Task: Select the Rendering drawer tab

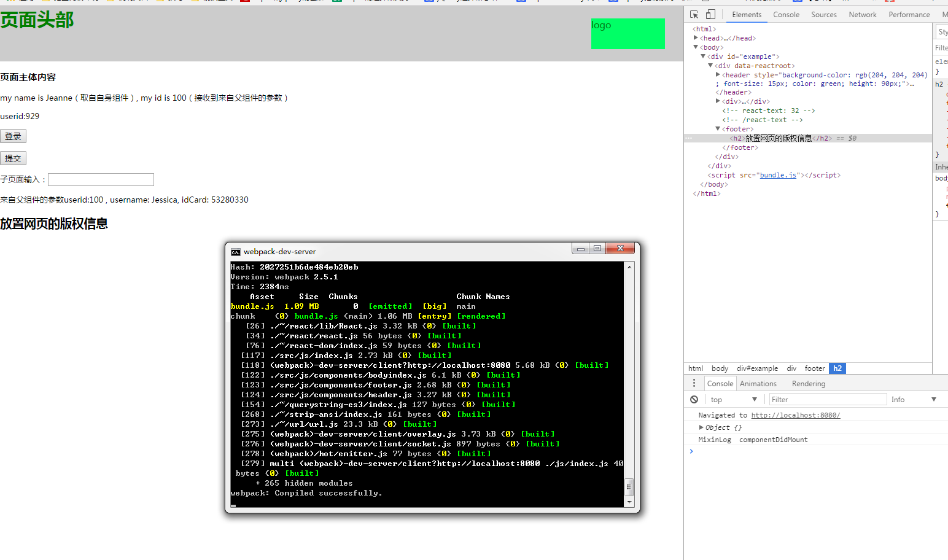Action: click(809, 384)
